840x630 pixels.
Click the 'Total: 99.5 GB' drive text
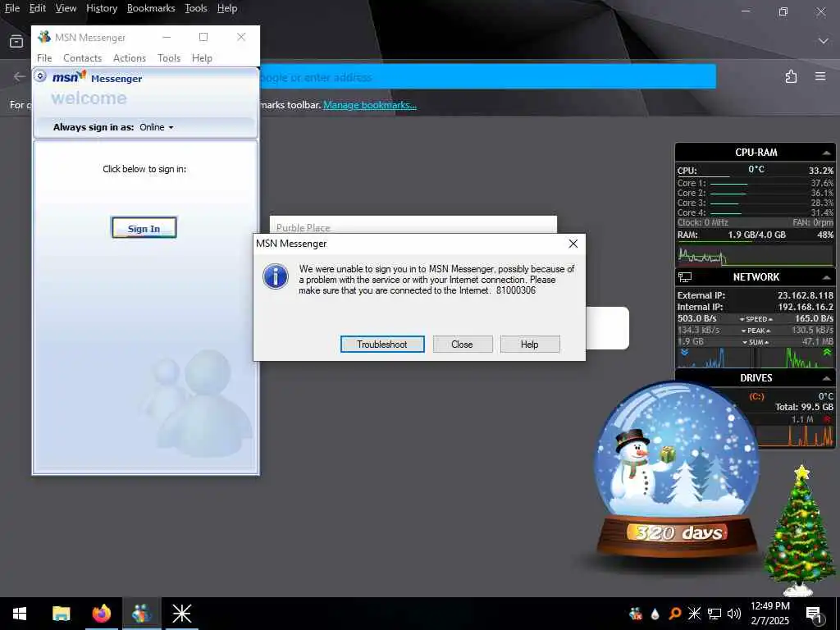pos(804,407)
